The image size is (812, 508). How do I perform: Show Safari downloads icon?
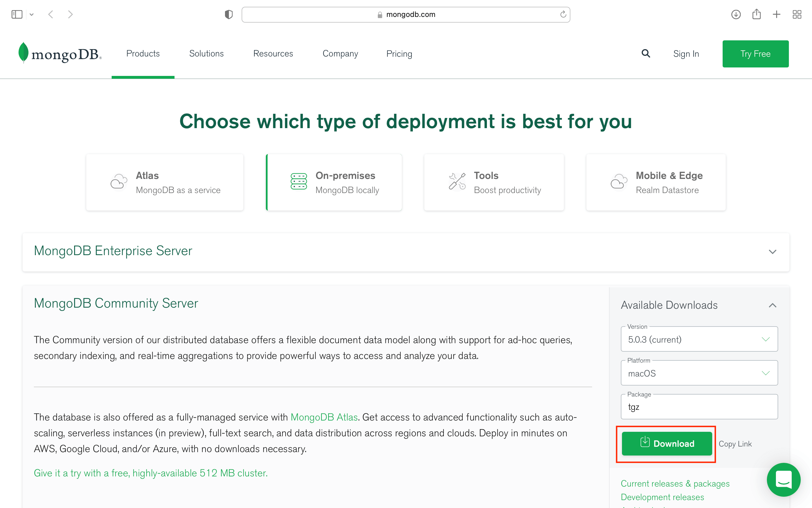736,14
